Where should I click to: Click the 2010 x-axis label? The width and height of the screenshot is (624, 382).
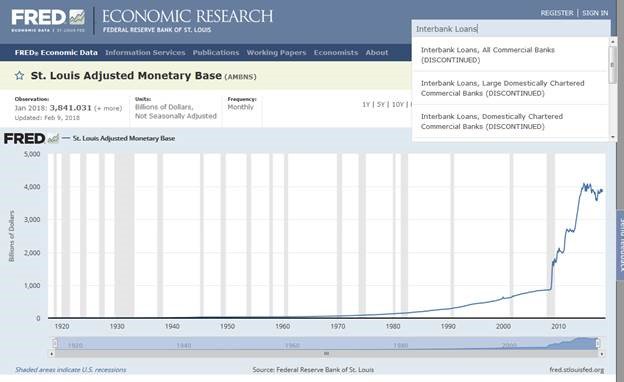click(558, 326)
